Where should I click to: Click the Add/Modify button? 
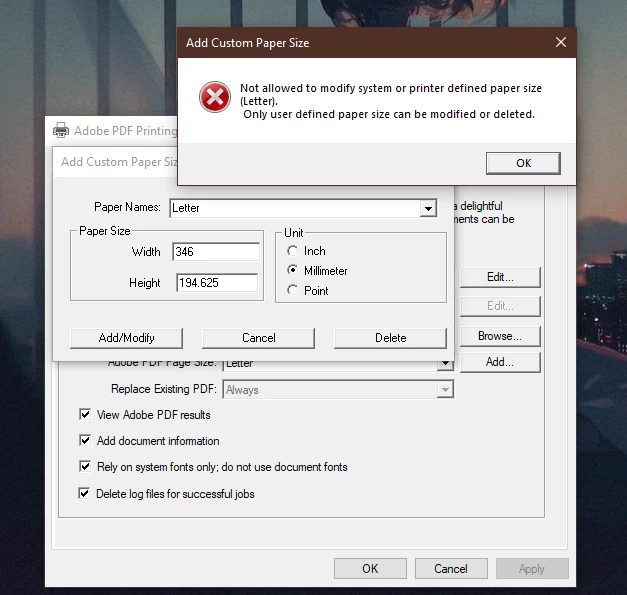pos(126,338)
